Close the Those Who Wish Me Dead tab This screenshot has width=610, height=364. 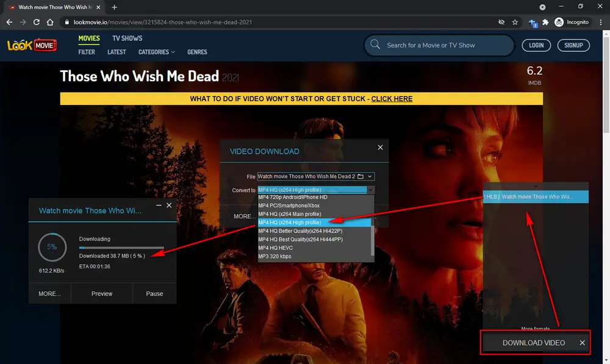(x=98, y=7)
